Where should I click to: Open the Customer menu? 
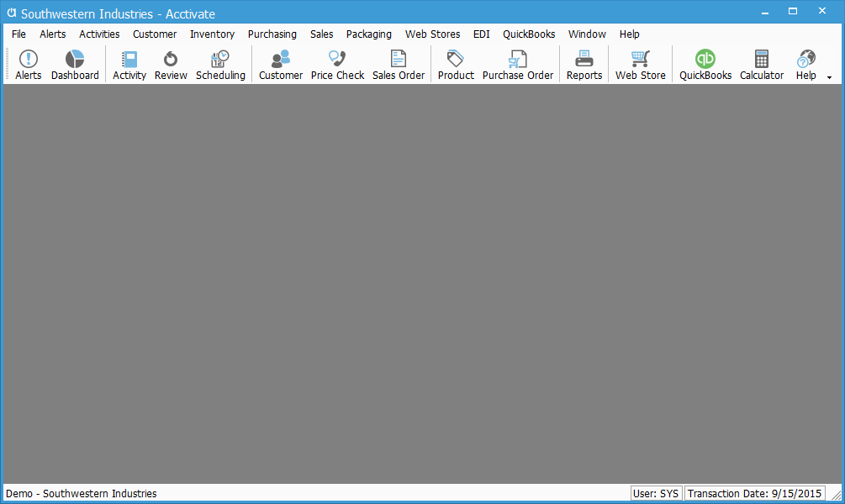coord(155,34)
